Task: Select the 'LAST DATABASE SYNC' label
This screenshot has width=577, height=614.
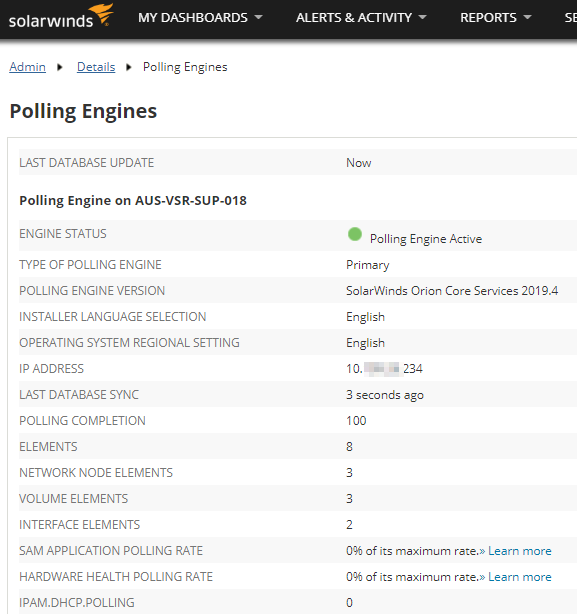Action: point(79,395)
